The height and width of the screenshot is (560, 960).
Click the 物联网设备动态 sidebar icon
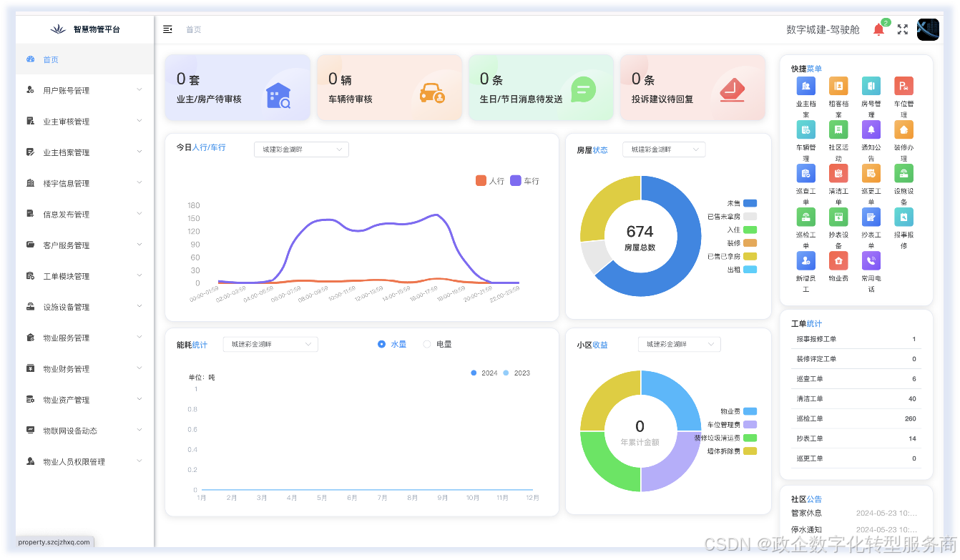coord(30,431)
